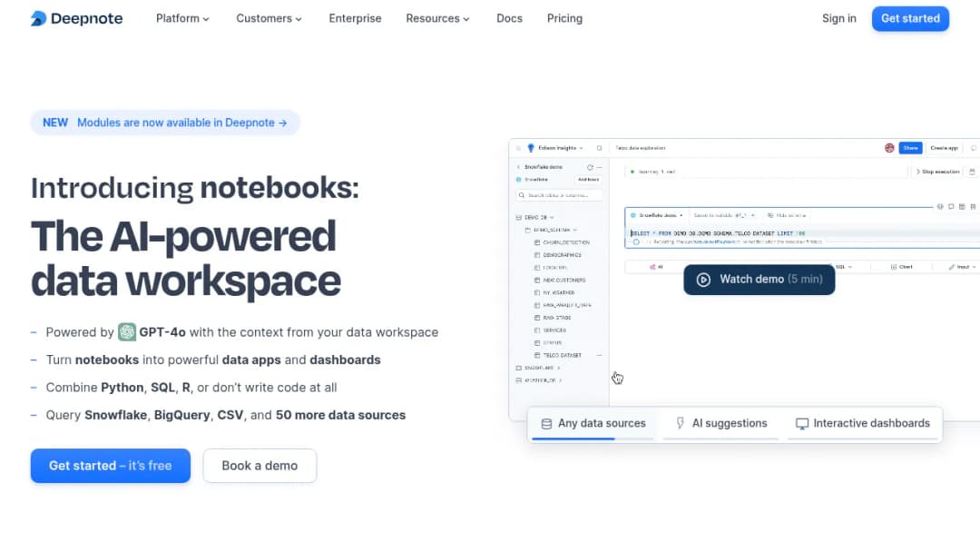Switch to the AI suggestions tab
Image resolution: width=980 pixels, height=552 pixels.
721,424
